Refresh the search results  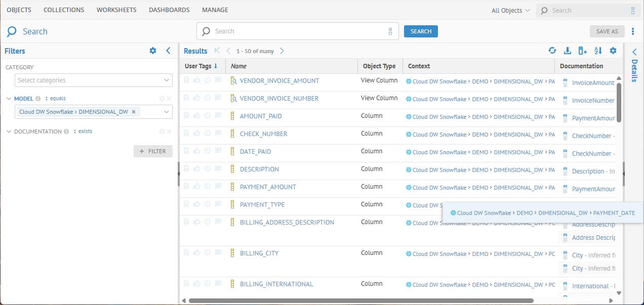tap(552, 51)
